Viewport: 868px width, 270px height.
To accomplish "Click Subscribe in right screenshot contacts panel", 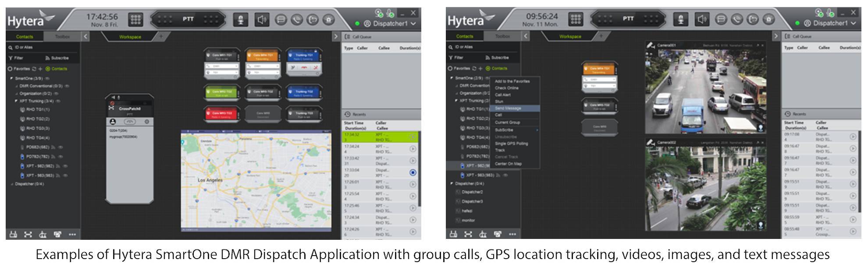I will [498, 58].
